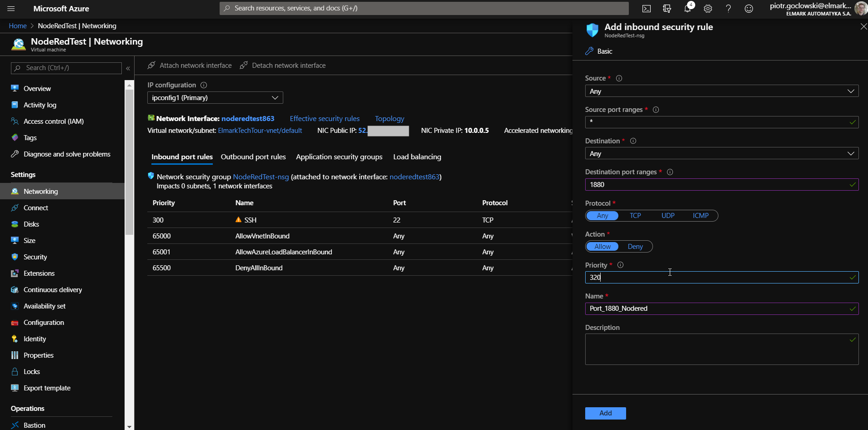
Task: Switch to Load balancing tab
Action: point(417,157)
